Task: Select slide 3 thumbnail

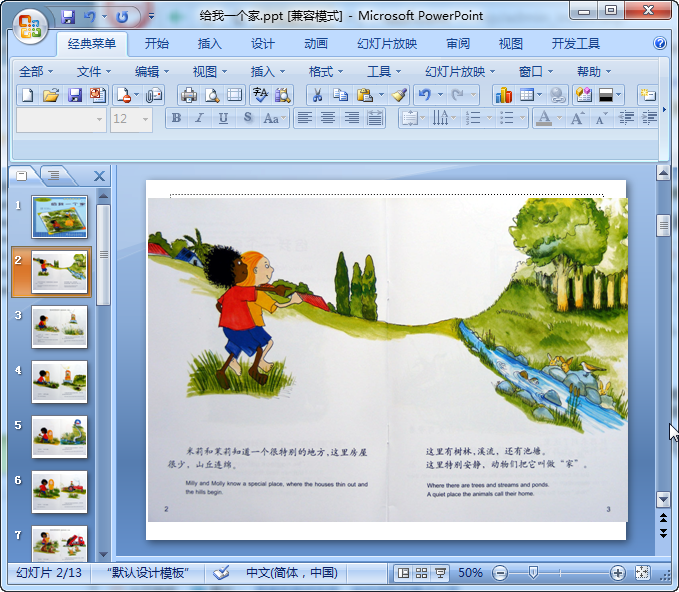Action: (59, 327)
